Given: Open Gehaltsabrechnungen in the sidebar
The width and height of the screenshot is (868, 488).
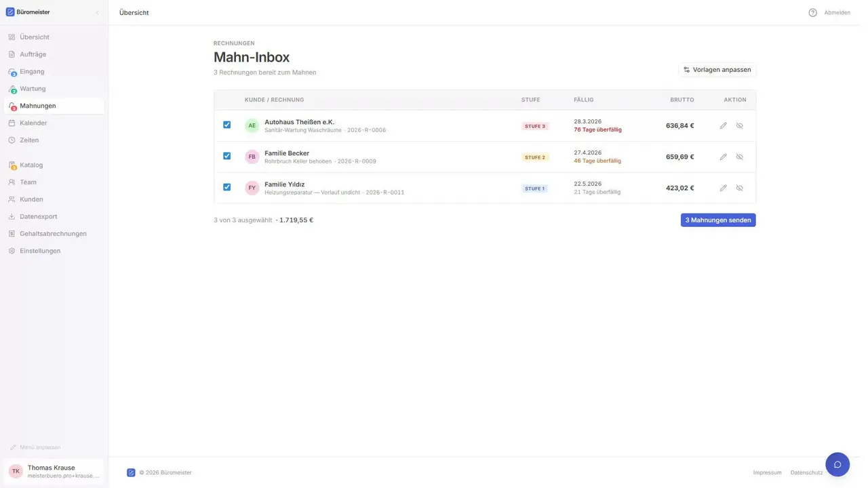Looking at the screenshot, I should click(x=54, y=234).
